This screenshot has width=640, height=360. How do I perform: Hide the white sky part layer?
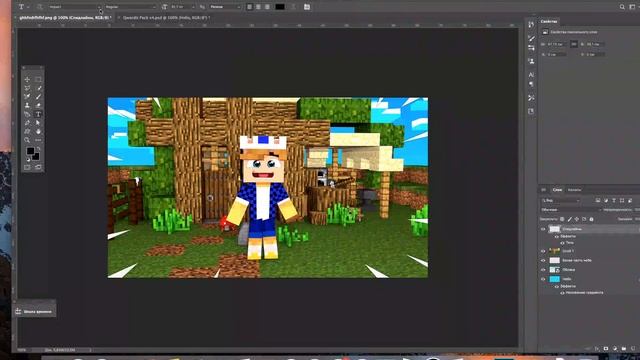[x=543, y=260]
